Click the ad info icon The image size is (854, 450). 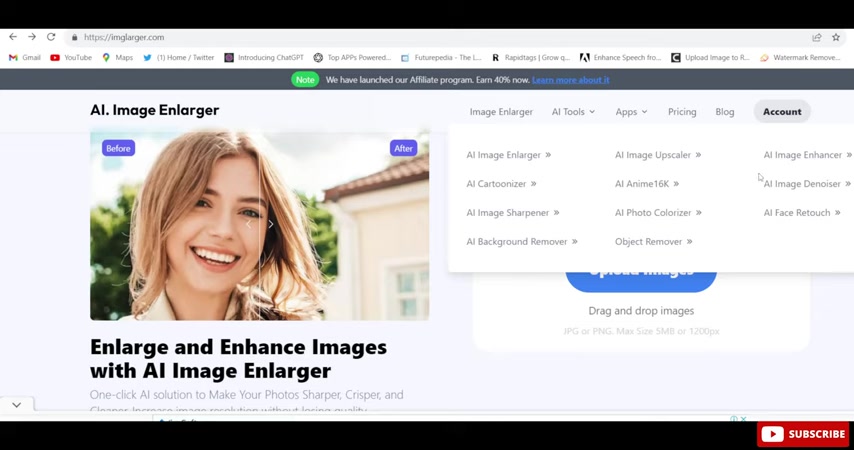pos(734,418)
